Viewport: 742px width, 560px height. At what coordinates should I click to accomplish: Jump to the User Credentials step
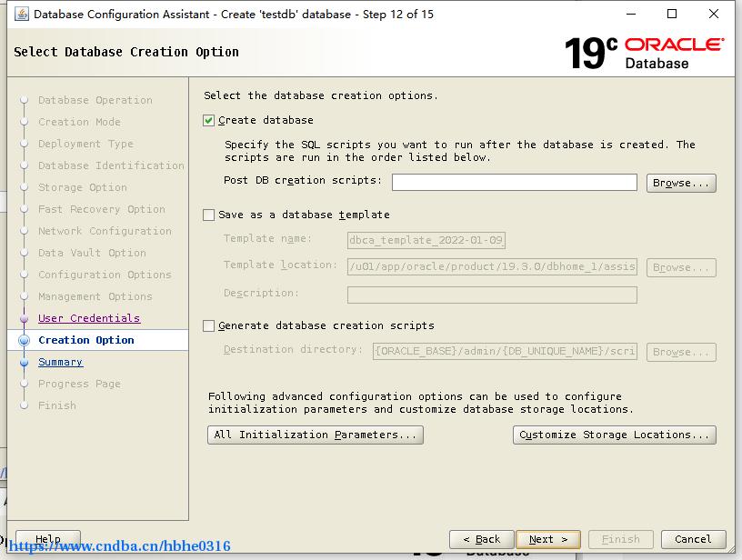click(89, 318)
